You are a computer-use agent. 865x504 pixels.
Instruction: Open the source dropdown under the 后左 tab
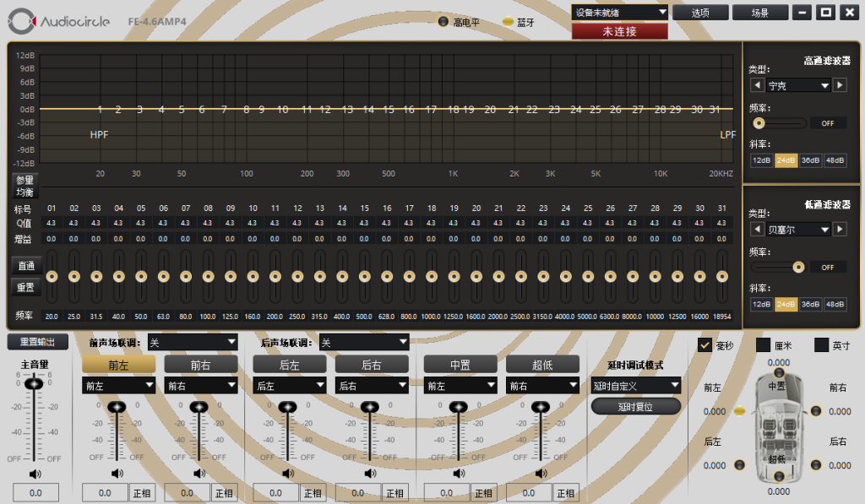(290, 386)
